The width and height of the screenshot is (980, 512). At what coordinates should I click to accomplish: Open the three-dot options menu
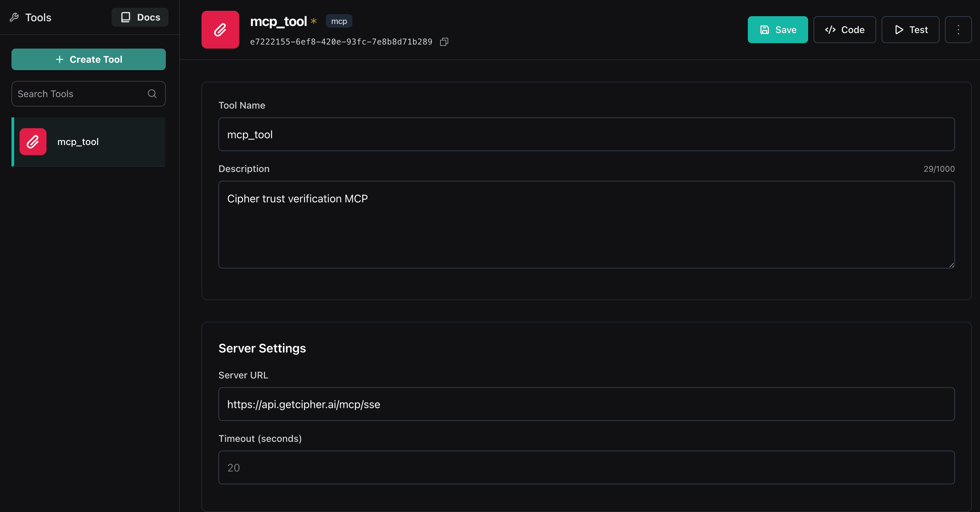coord(958,30)
